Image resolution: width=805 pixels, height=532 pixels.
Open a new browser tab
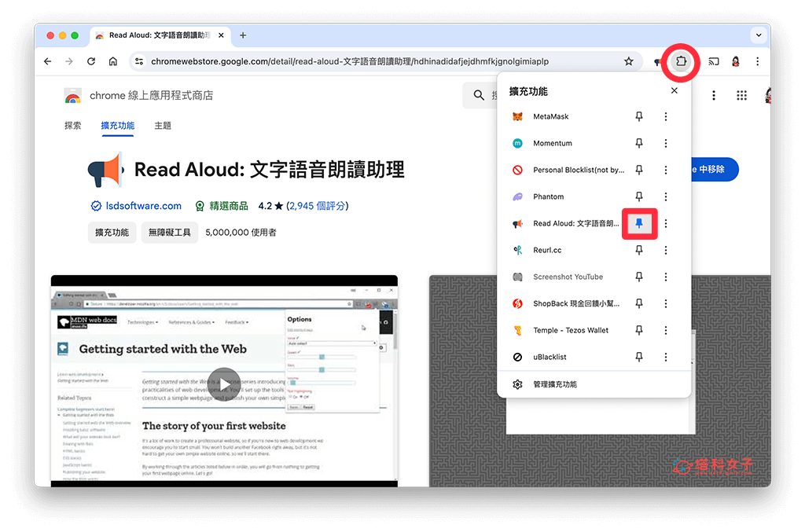243,35
